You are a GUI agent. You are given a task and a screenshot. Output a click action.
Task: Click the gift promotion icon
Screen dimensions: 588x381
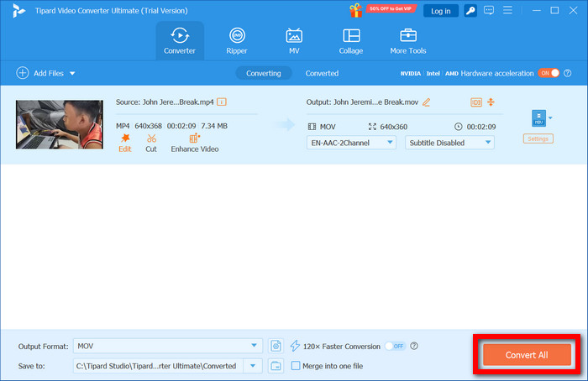click(x=356, y=10)
